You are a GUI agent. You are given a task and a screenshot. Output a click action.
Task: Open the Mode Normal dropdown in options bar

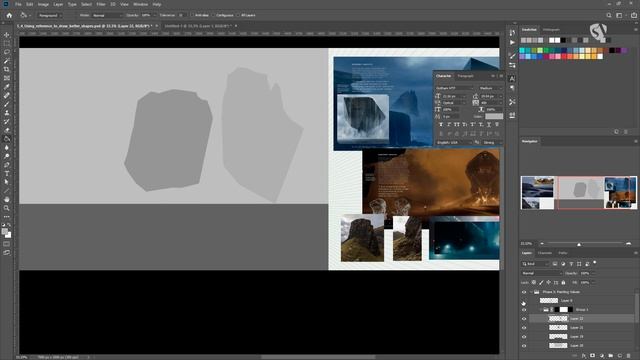click(107, 15)
